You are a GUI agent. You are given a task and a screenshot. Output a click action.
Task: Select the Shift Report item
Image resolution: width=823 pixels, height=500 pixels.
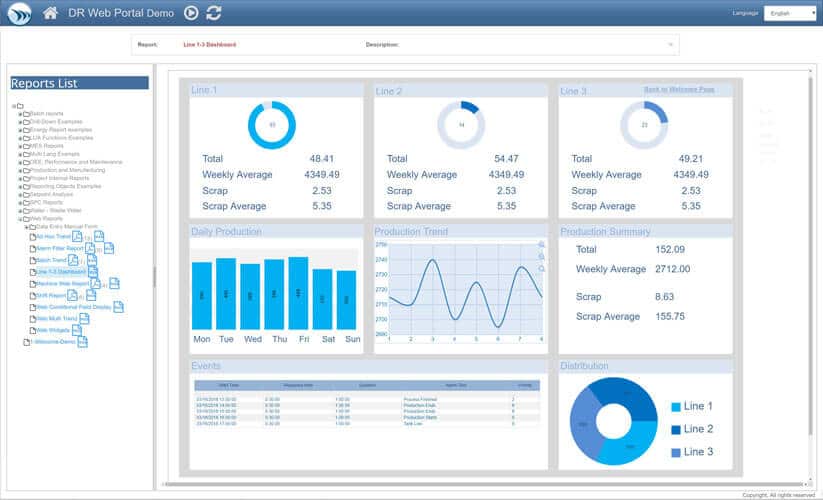pyautogui.click(x=51, y=295)
